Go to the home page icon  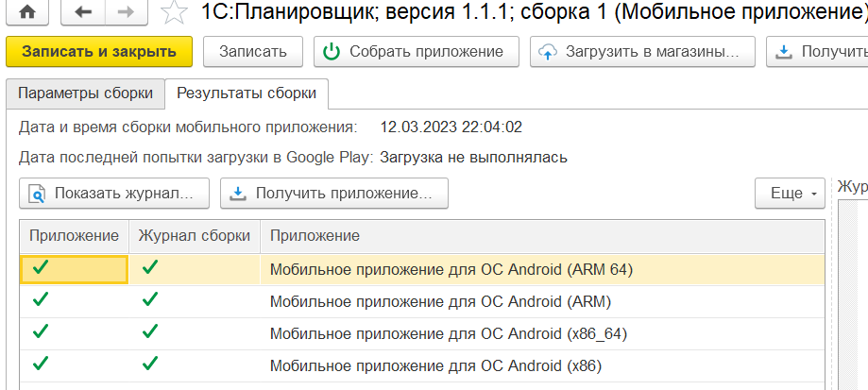click(x=26, y=12)
